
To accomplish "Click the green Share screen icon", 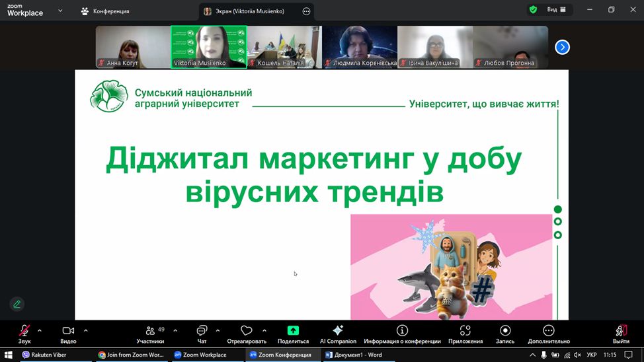I will 293,330.
